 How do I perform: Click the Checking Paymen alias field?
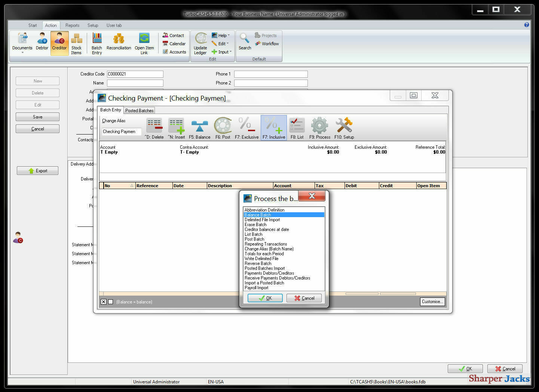122,132
